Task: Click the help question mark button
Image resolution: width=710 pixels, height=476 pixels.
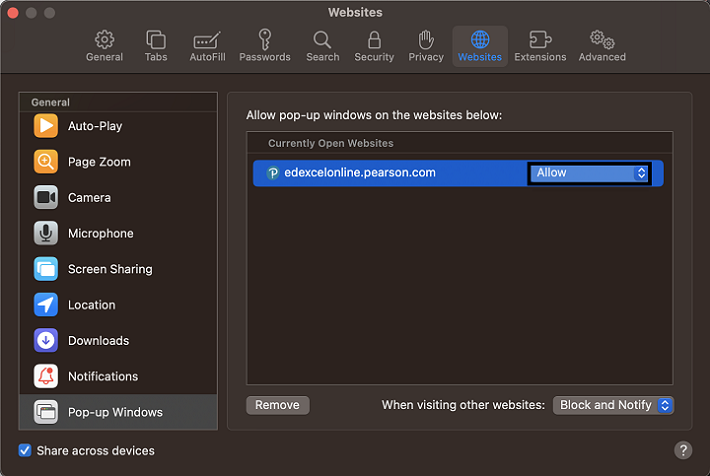Action: (x=683, y=450)
